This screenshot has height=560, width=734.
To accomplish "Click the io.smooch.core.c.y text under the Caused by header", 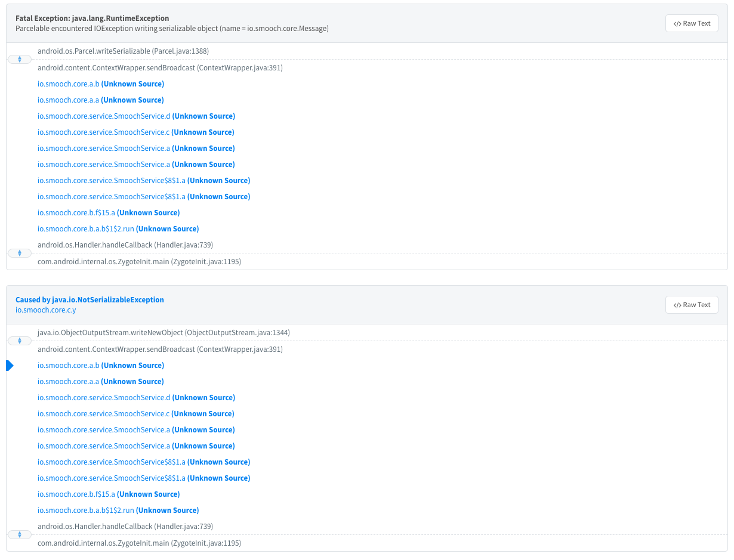I will pos(45,310).
